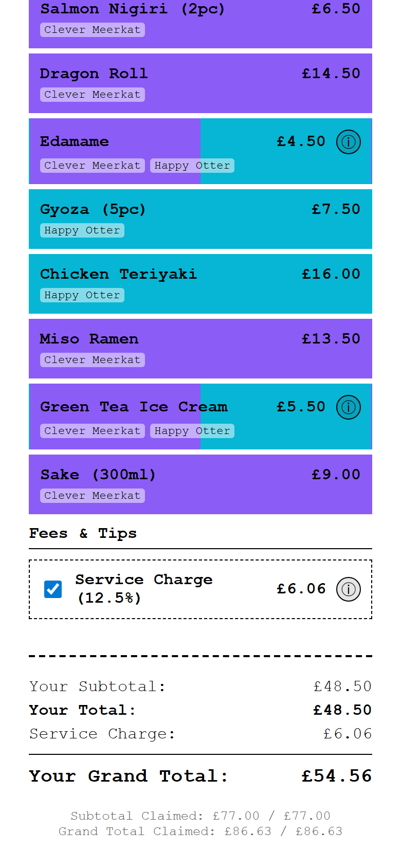Open the Service Charge info icon

click(x=349, y=589)
